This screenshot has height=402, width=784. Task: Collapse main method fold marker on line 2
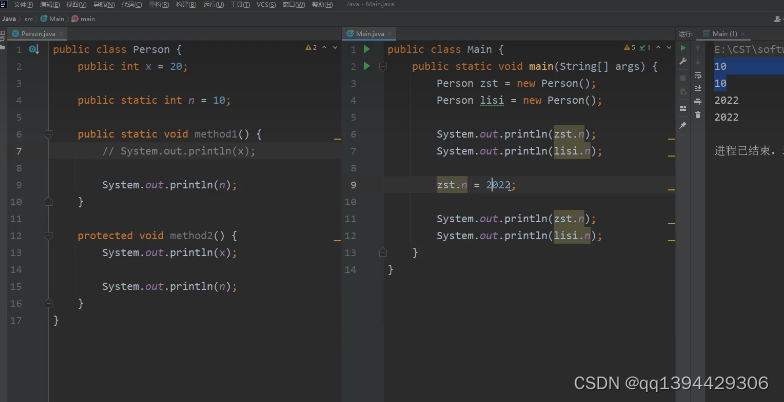(x=382, y=66)
